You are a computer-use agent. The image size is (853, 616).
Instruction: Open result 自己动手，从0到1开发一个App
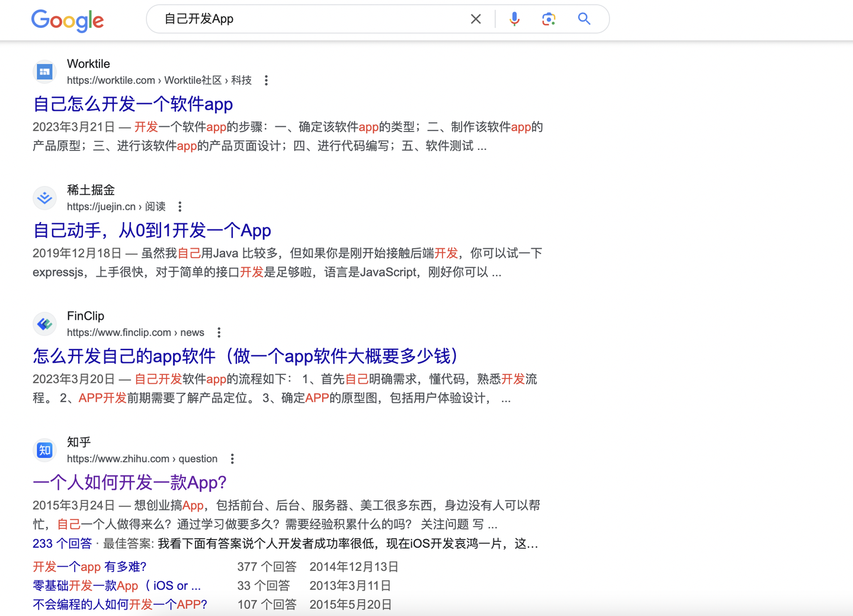tap(152, 230)
